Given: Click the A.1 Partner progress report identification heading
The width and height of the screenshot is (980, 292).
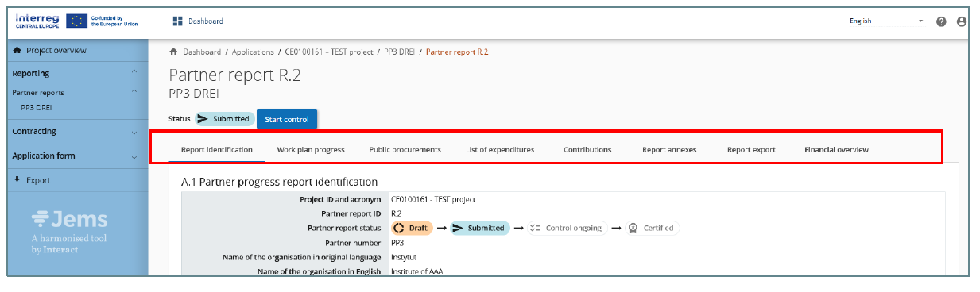Looking at the screenshot, I should 279,182.
